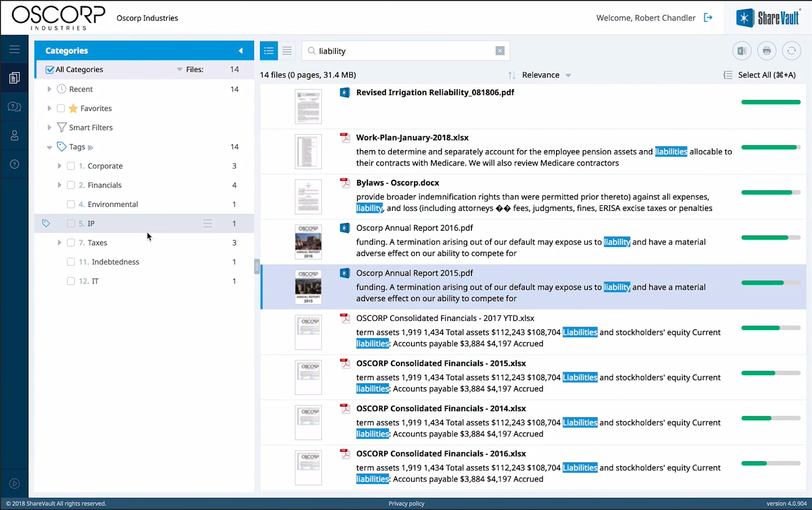This screenshot has width=812, height=510.
Task: Expand the 1. Corporate tag
Action: click(59, 166)
